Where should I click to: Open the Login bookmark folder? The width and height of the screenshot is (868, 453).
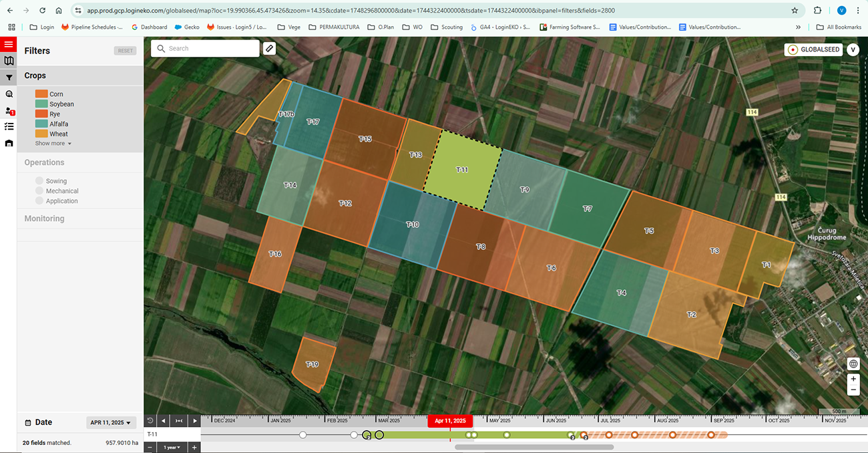tap(42, 27)
